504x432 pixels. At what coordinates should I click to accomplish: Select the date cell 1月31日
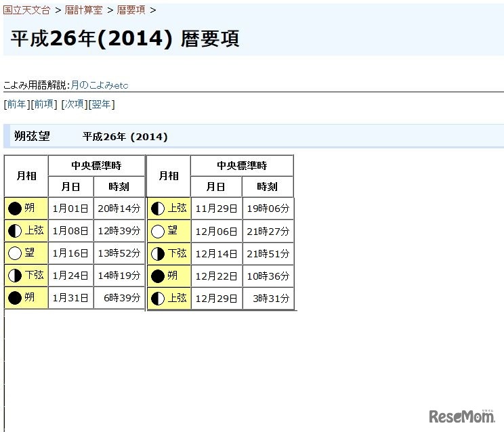click(70, 298)
